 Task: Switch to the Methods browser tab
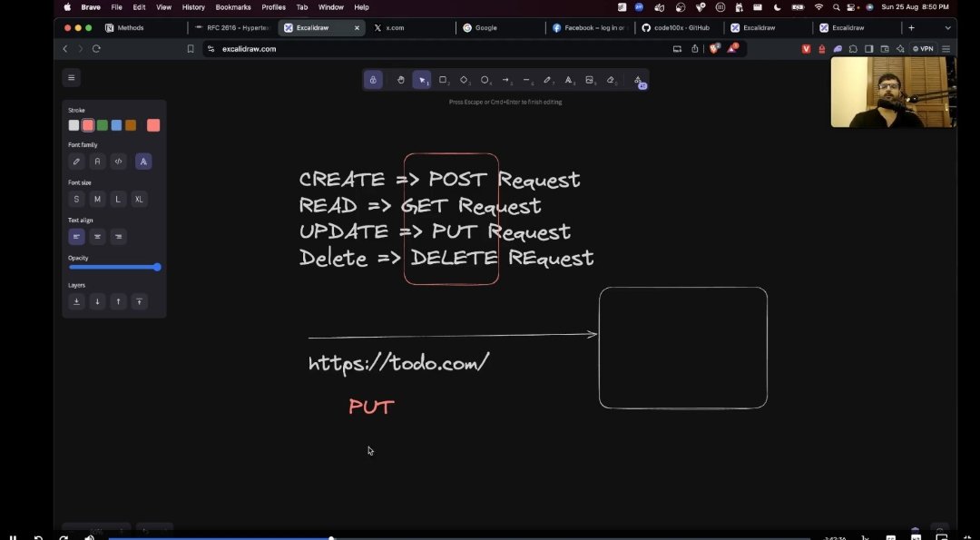coord(142,28)
